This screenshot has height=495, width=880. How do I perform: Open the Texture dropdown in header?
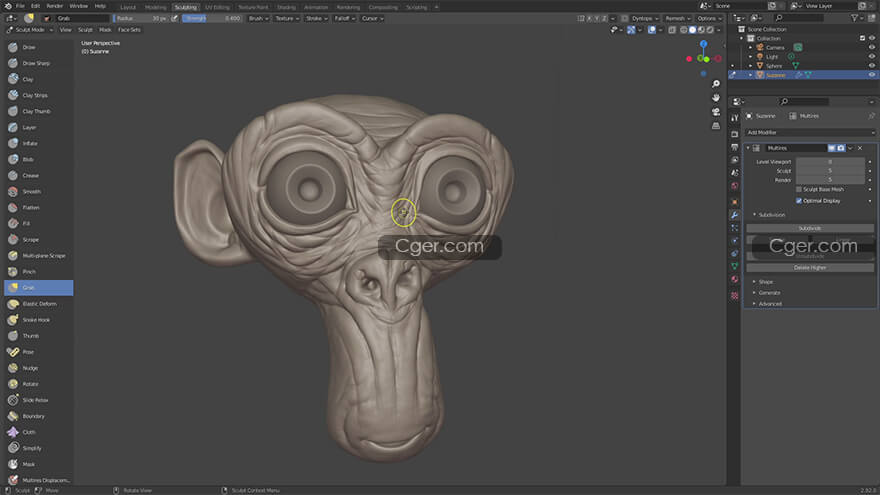pyautogui.click(x=286, y=19)
